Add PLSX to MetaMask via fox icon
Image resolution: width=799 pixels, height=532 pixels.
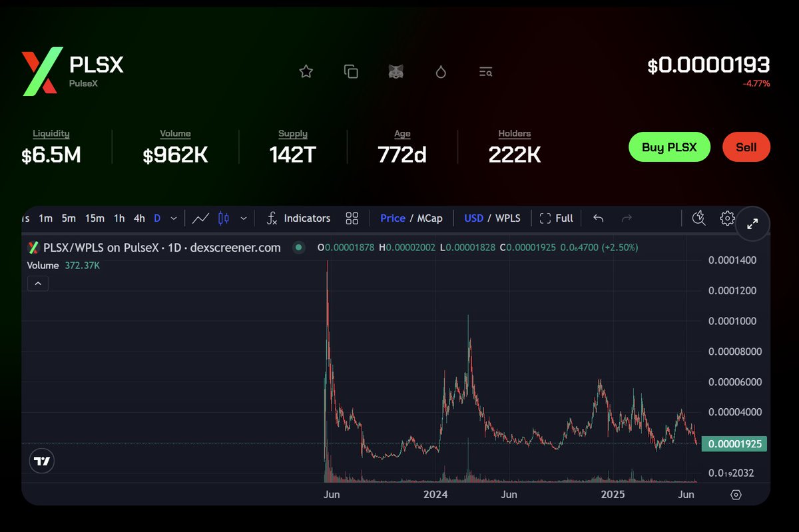click(x=396, y=71)
